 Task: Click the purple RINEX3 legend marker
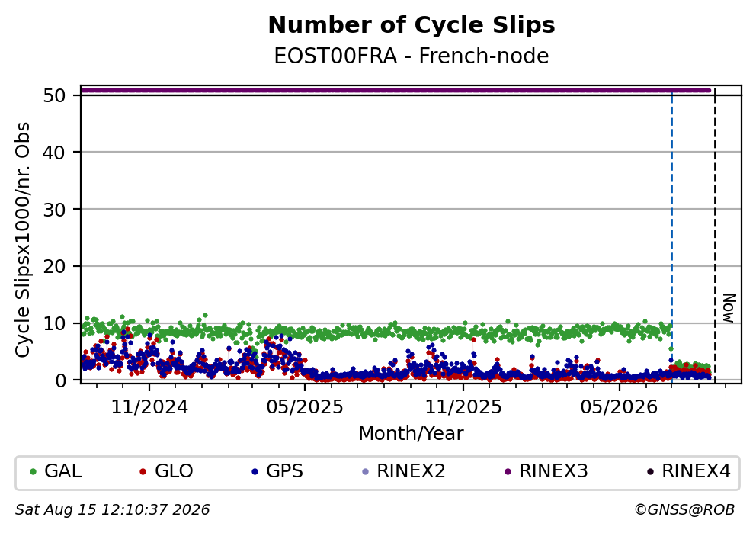pos(508,472)
